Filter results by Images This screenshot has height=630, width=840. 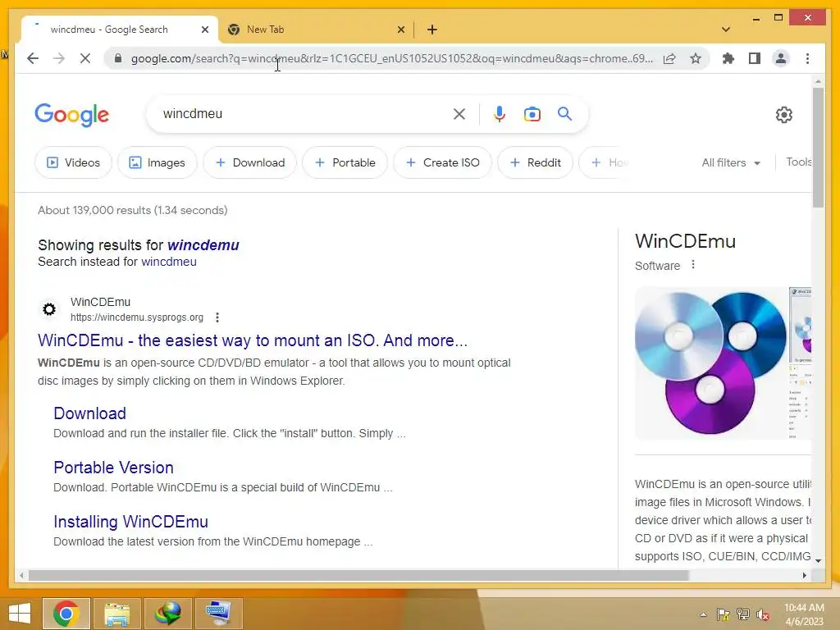(157, 162)
